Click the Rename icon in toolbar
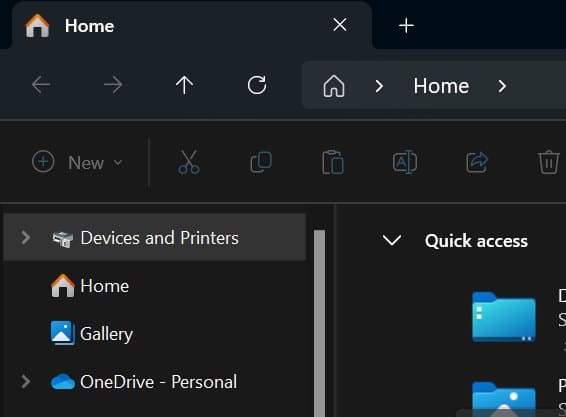Image resolution: width=566 pixels, height=417 pixels. coord(405,162)
